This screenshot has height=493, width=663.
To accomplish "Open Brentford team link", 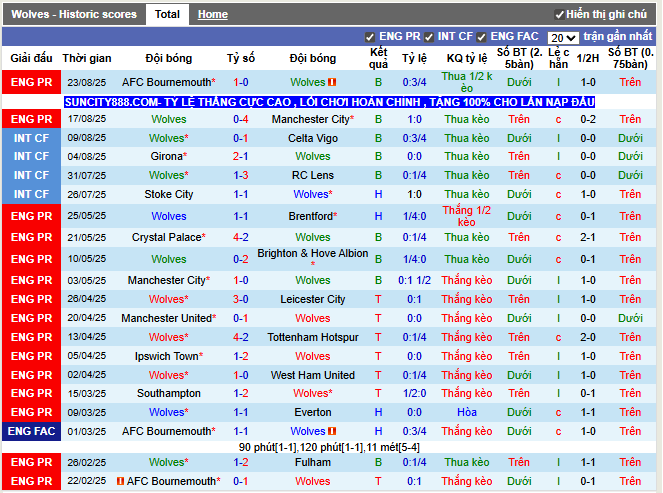I will tap(311, 216).
